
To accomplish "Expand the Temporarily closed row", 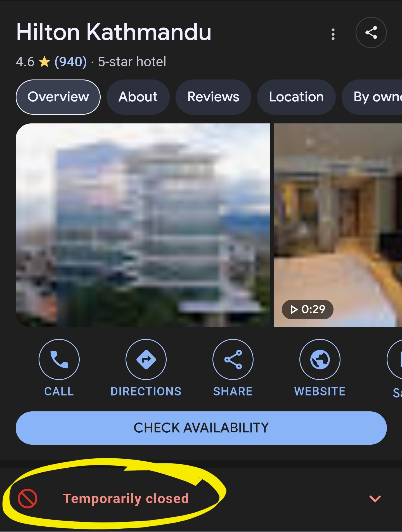I will (201, 499).
